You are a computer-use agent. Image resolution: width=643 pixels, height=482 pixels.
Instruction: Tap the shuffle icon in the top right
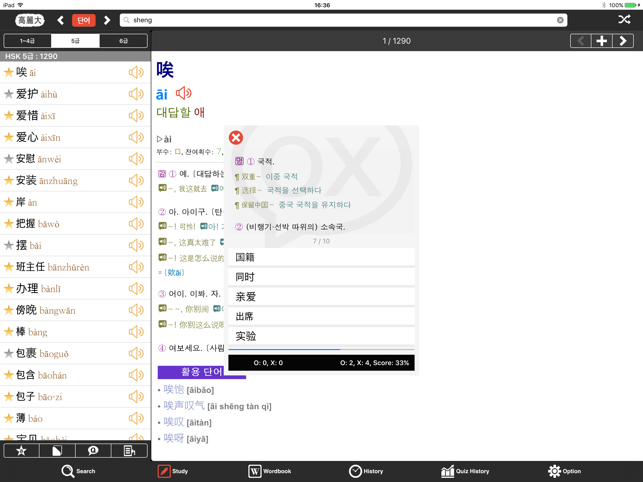coord(624,19)
